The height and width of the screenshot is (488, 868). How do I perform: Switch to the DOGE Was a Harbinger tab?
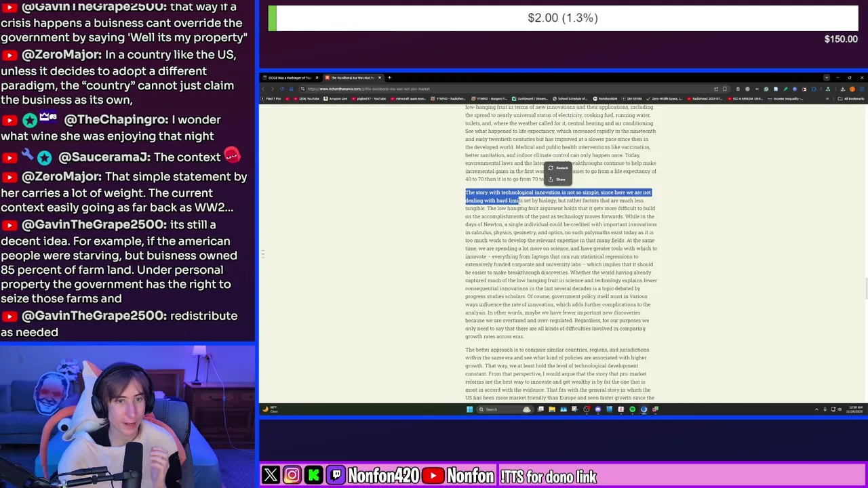[x=290, y=78]
